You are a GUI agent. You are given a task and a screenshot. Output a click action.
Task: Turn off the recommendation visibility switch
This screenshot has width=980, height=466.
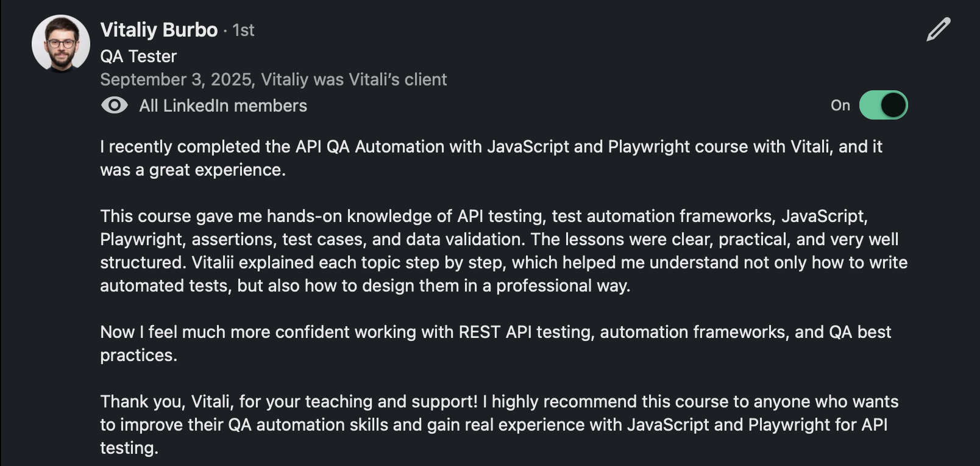pyautogui.click(x=883, y=105)
